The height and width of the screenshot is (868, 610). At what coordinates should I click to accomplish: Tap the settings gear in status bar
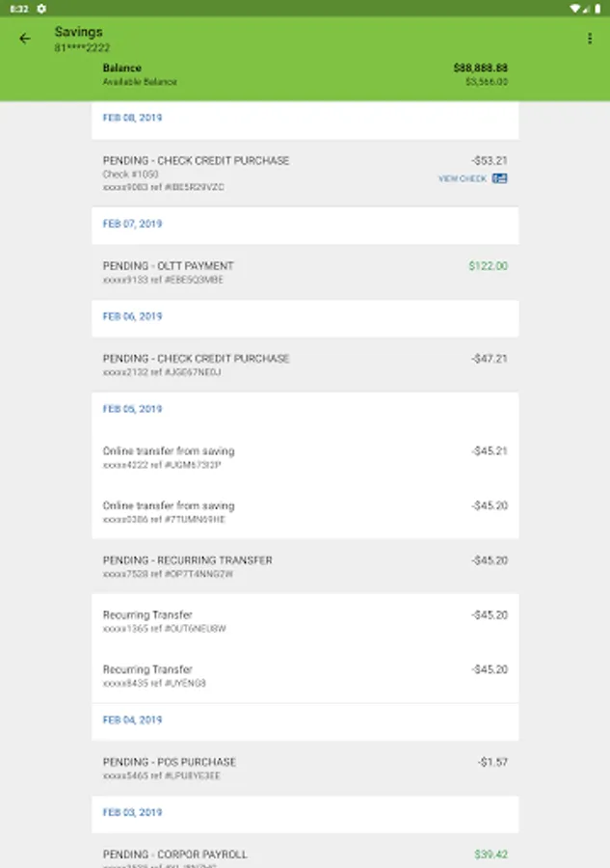(x=41, y=8)
